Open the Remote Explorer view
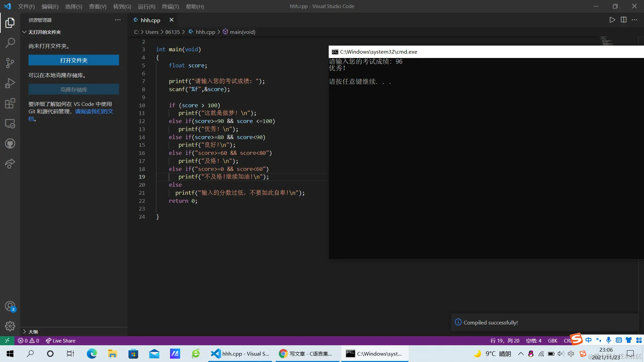Screen dimensions: 644x362 coord(10,124)
